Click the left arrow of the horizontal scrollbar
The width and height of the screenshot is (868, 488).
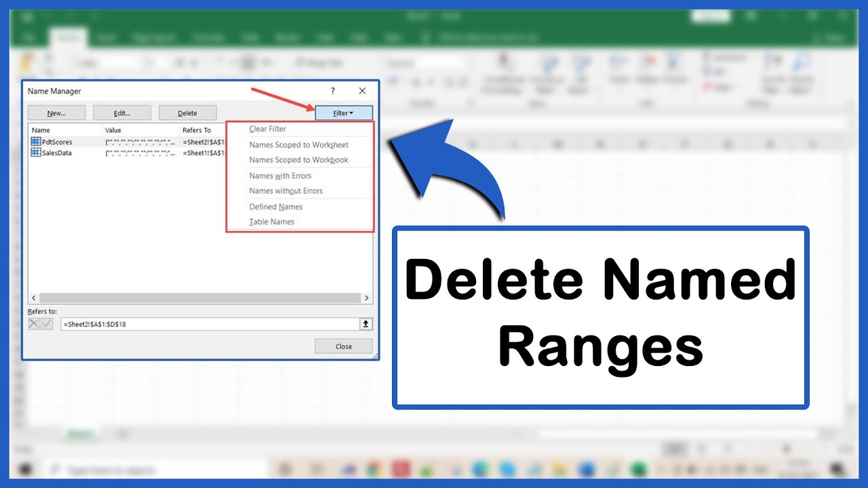click(x=34, y=298)
